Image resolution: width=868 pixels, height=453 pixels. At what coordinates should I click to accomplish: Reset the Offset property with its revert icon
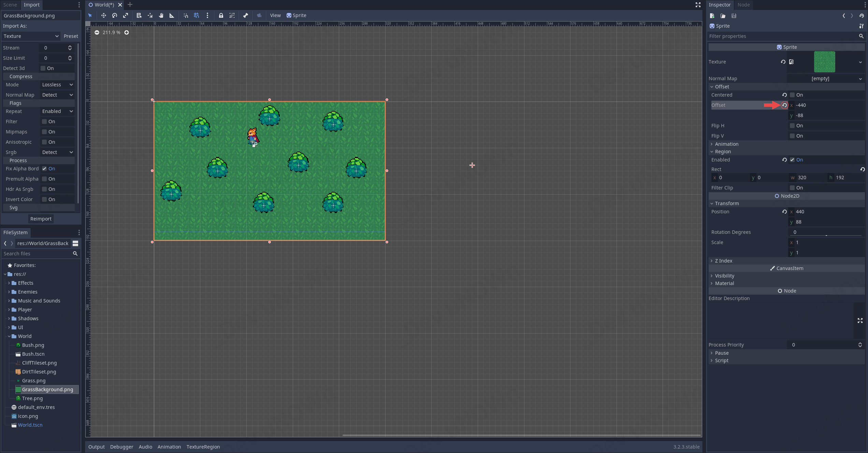[x=784, y=105]
